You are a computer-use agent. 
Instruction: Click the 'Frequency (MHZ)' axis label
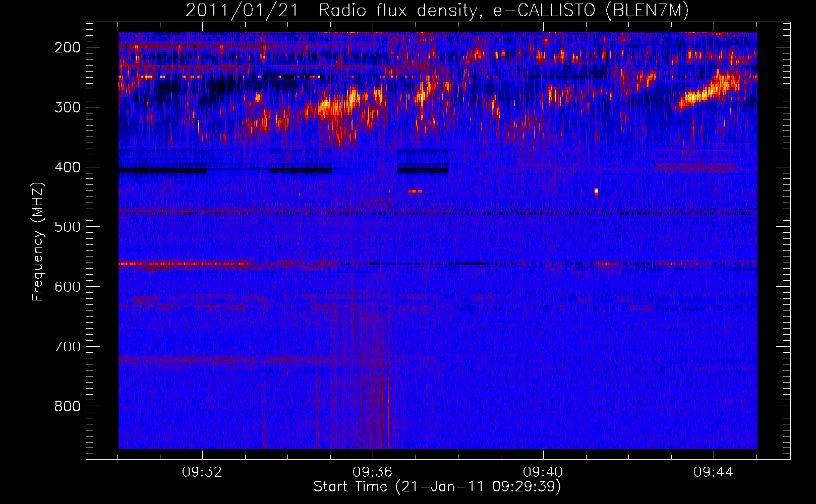tap(38, 242)
